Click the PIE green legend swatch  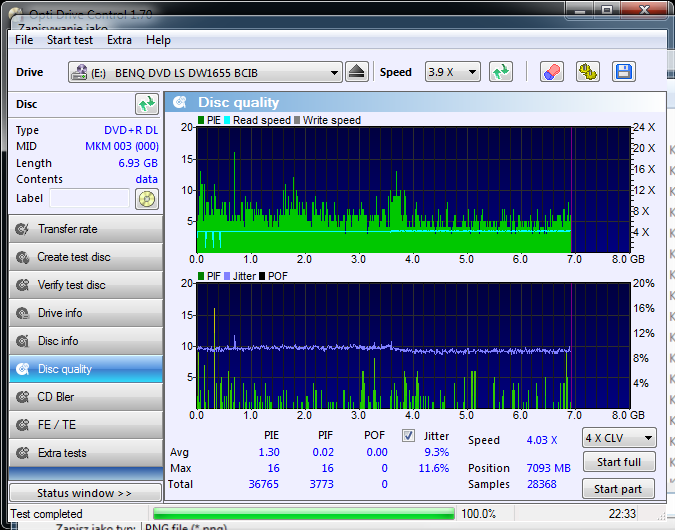[x=201, y=120]
